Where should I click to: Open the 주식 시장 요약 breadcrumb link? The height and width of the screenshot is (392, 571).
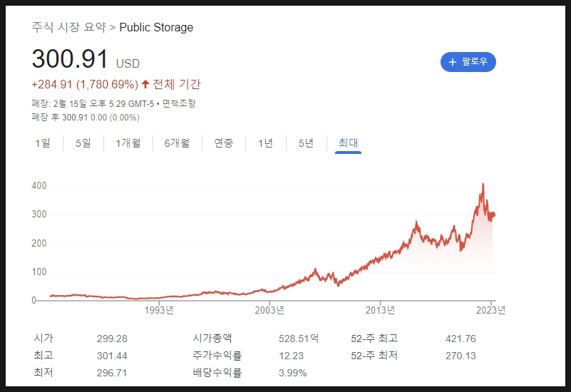[x=68, y=27]
